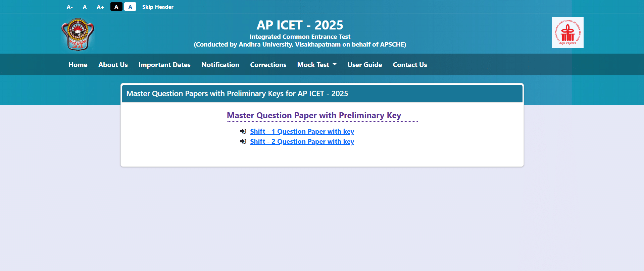Switch to white standard theme A
The image size is (644, 271).
point(130,7)
